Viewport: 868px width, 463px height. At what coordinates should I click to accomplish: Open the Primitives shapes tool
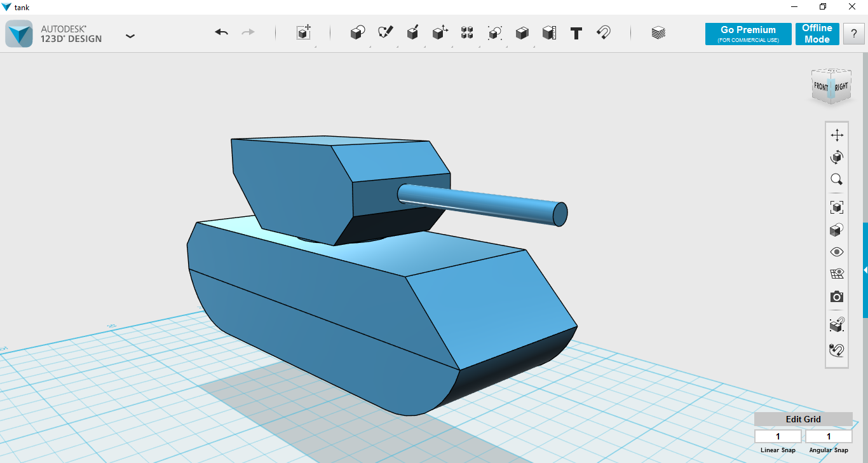pos(358,33)
